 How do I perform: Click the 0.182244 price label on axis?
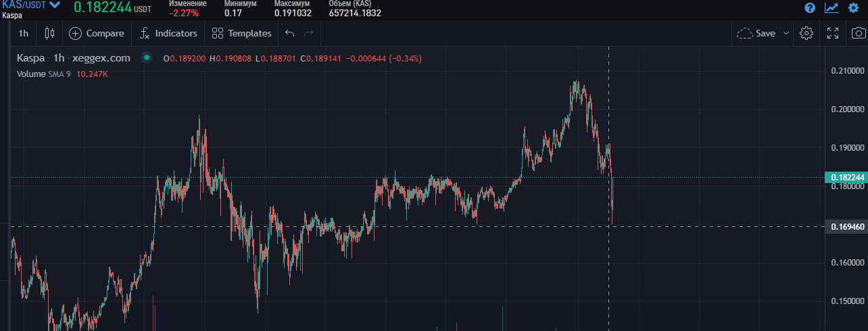click(x=845, y=178)
